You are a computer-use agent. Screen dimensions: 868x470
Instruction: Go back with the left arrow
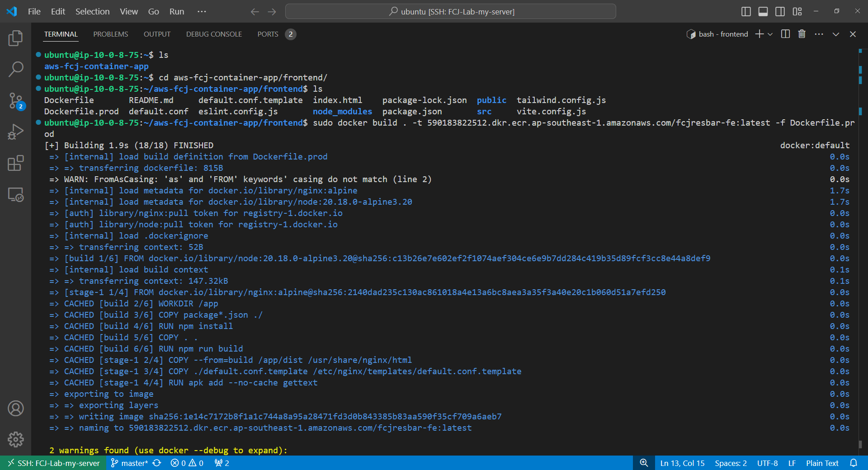click(255, 12)
